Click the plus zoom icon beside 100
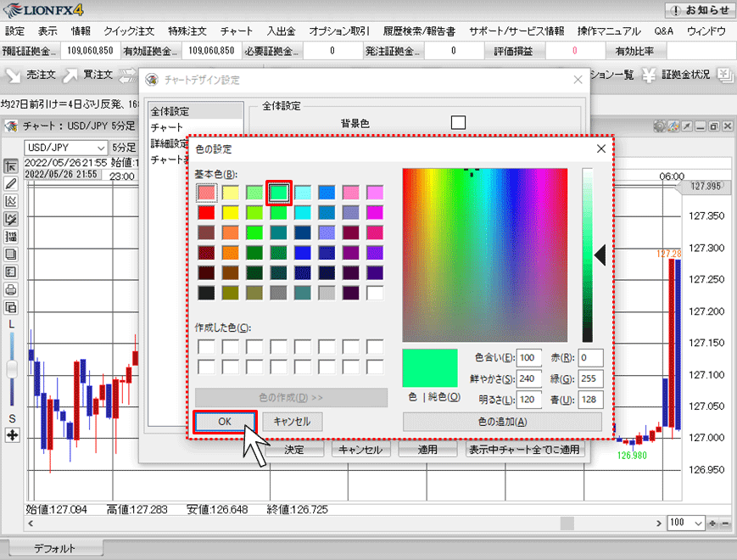 [x=713, y=524]
